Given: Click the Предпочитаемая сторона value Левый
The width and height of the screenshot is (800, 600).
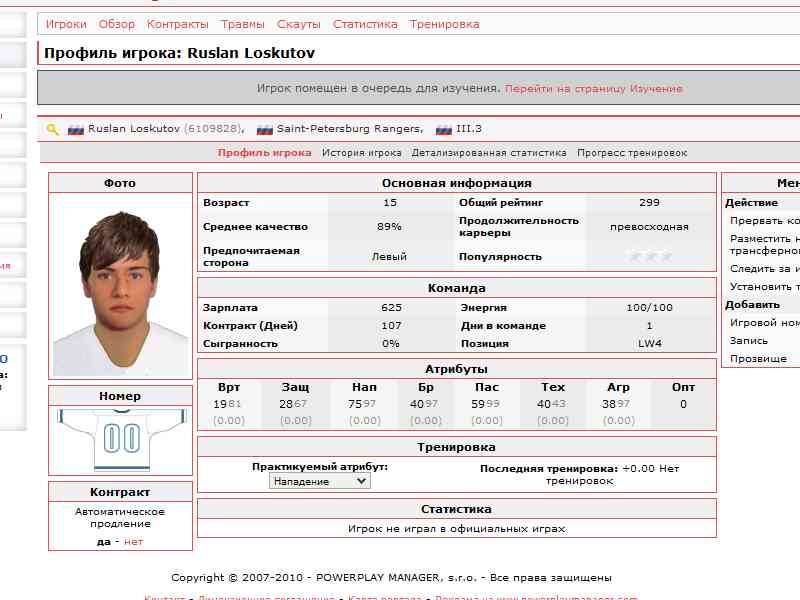Looking at the screenshot, I should (x=389, y=257).
